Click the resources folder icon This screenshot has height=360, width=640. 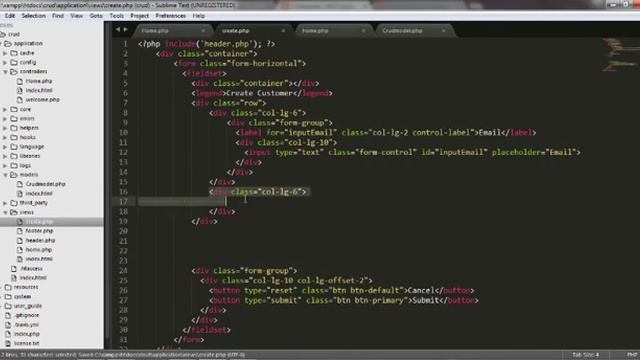pos(8,287)
